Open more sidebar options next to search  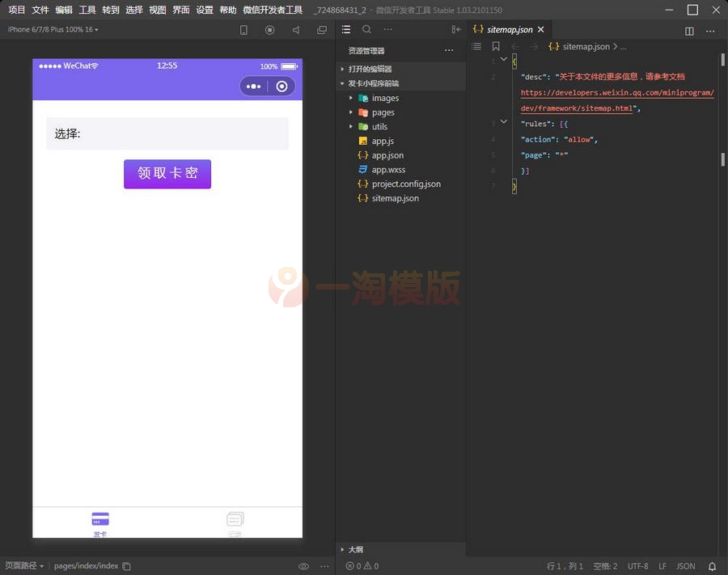(x=387, y=29)
